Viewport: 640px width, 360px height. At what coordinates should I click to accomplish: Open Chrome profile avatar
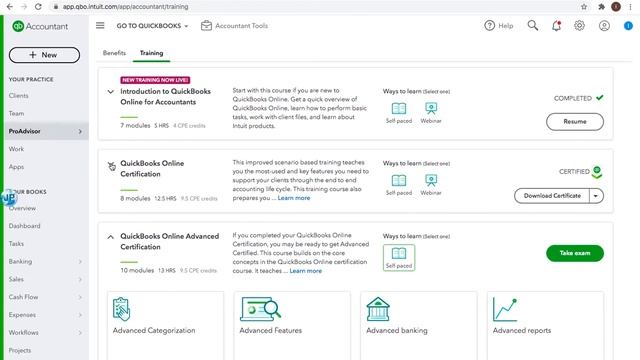tap(616, 7)
